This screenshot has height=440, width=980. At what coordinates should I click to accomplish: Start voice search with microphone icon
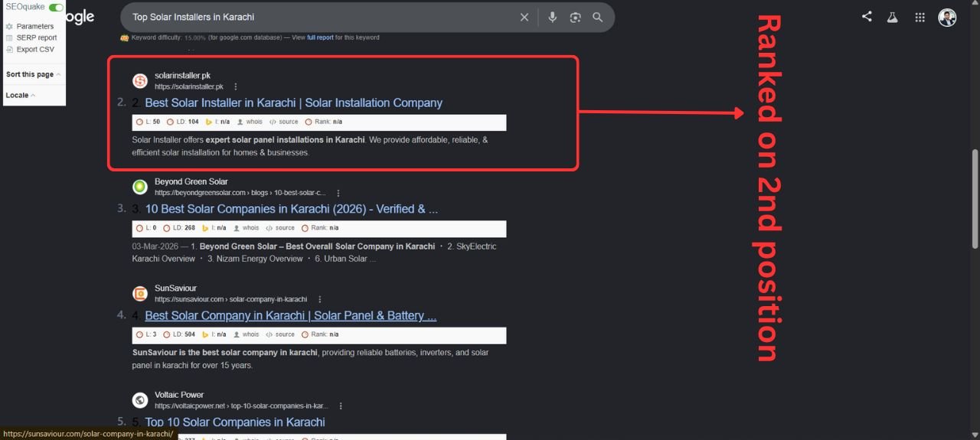pos(553,17)
